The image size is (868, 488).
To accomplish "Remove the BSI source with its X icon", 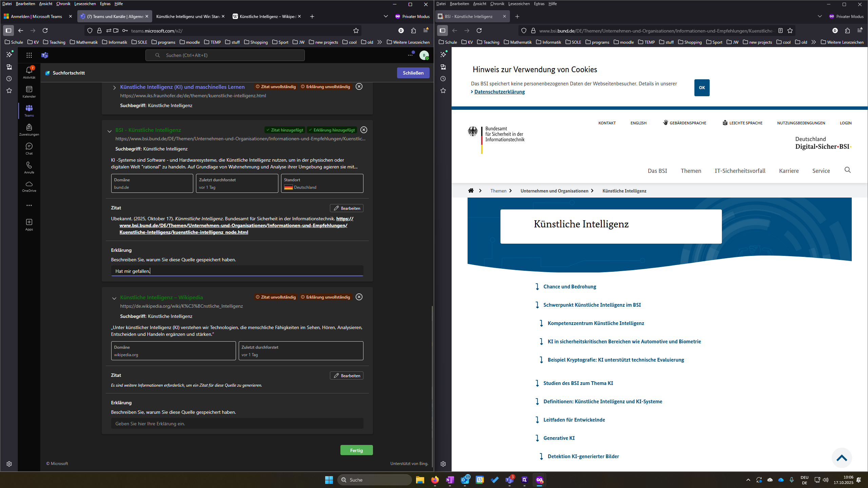I will 364,130.
